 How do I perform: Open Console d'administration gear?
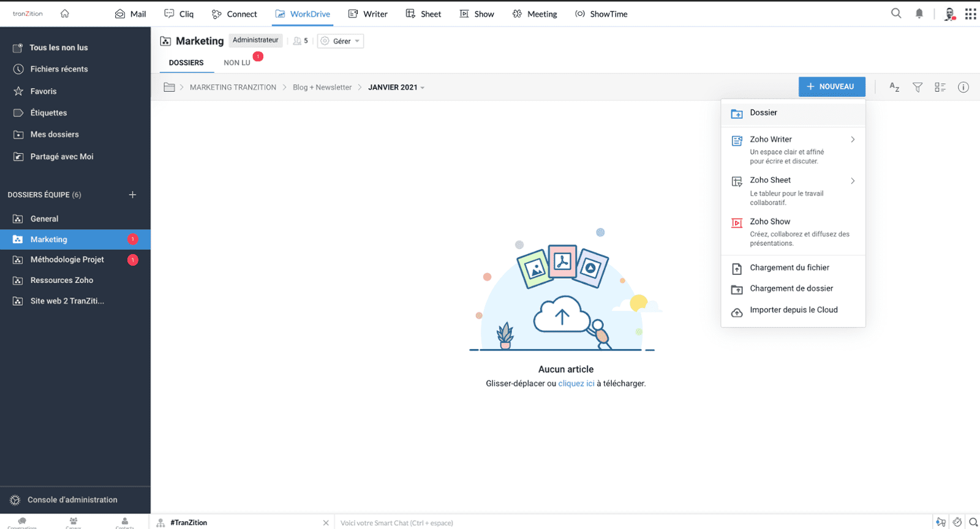coord(15,500)
